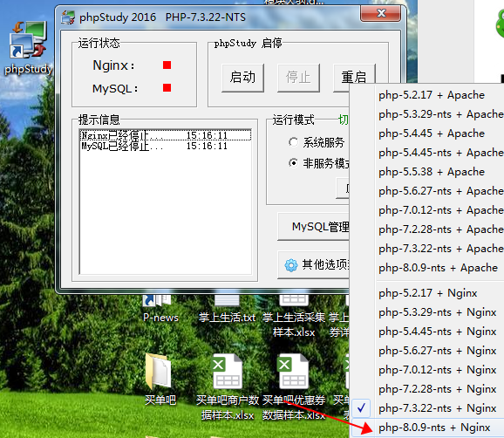Image resolution: width=504 pixels, height=438 pixels.
Task: Click the green 切换版本 link
Action: pyautogui.click(x=344, y=120)
